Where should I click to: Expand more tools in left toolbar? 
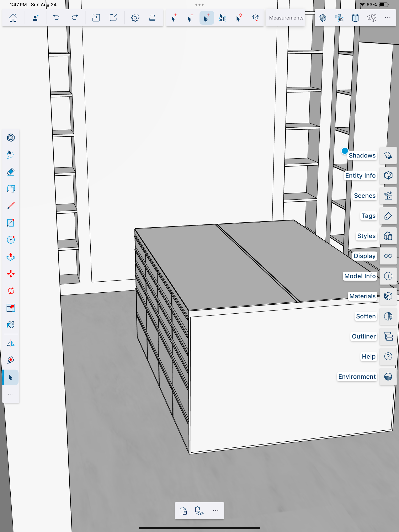pos(11,394)
